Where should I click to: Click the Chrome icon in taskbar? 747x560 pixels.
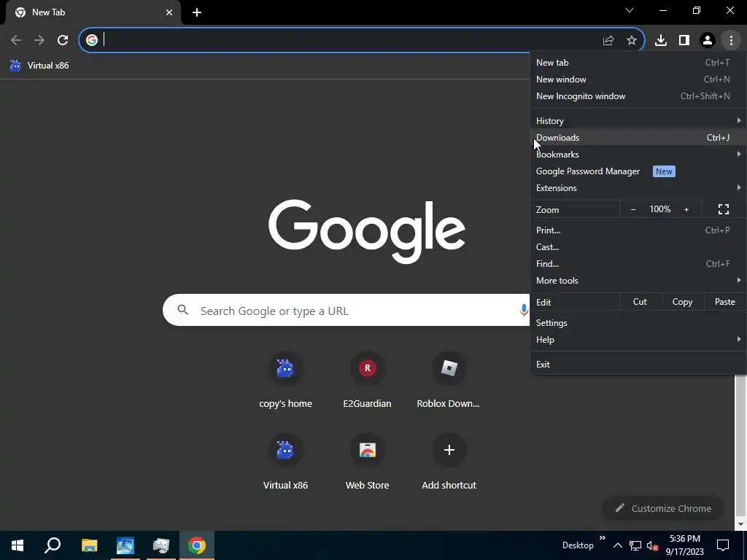coord(197,545)
